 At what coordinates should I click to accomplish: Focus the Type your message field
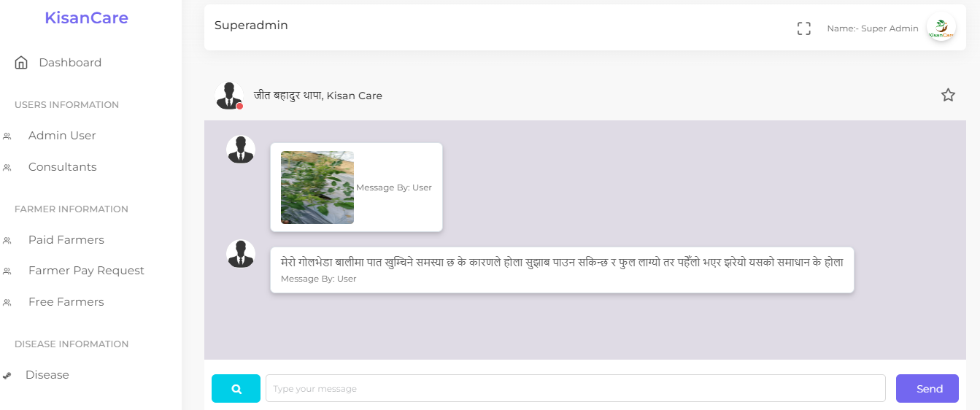pyautogui.click(x=575, y=389)
